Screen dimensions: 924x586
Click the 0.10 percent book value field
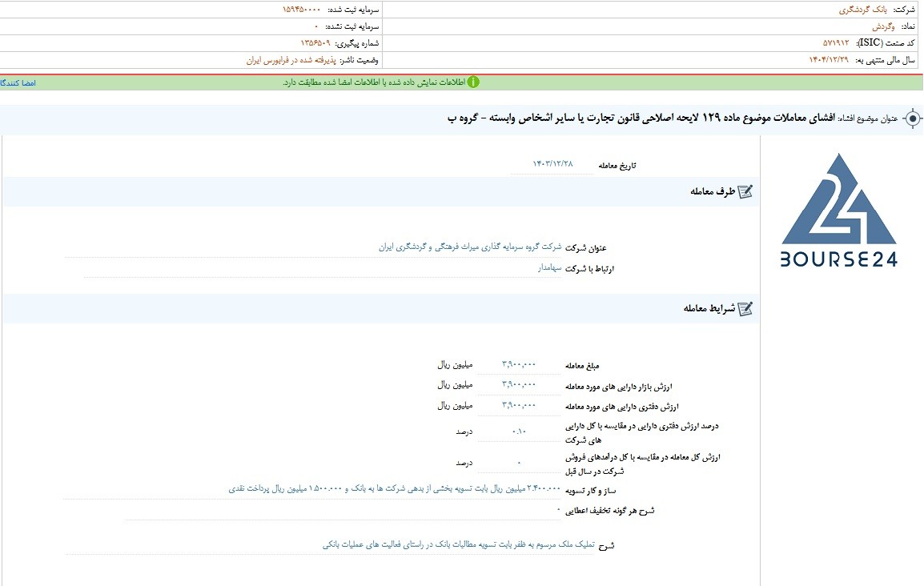[x=519, y=431]
